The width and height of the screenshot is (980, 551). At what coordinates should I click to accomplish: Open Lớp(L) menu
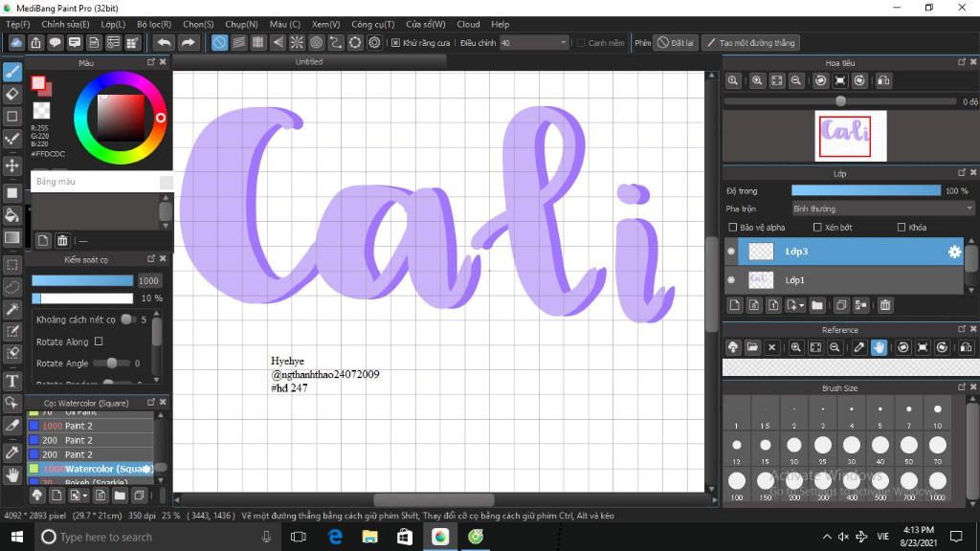113,24
